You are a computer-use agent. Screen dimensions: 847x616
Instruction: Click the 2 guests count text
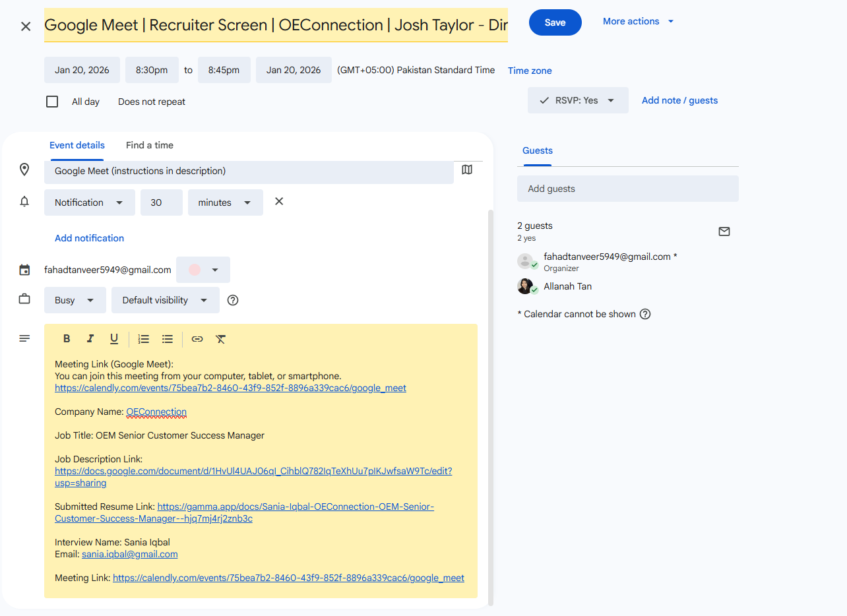coord(535,226)
